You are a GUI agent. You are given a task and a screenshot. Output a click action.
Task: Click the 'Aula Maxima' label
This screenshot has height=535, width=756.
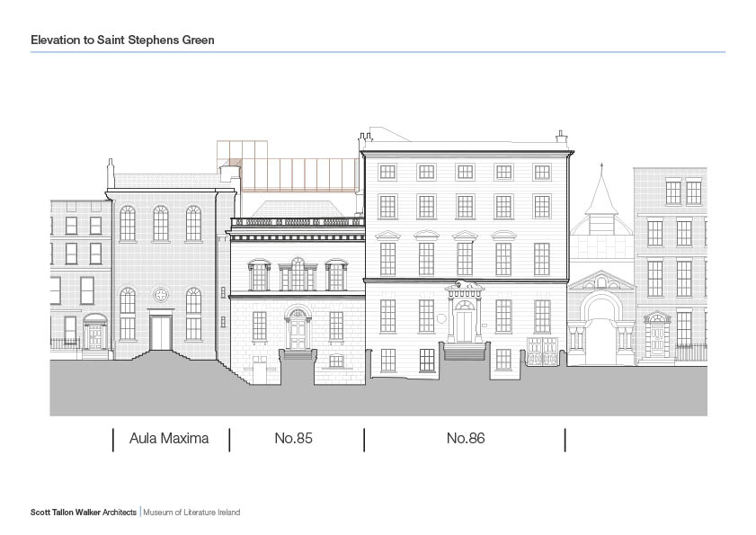(169, 439)
